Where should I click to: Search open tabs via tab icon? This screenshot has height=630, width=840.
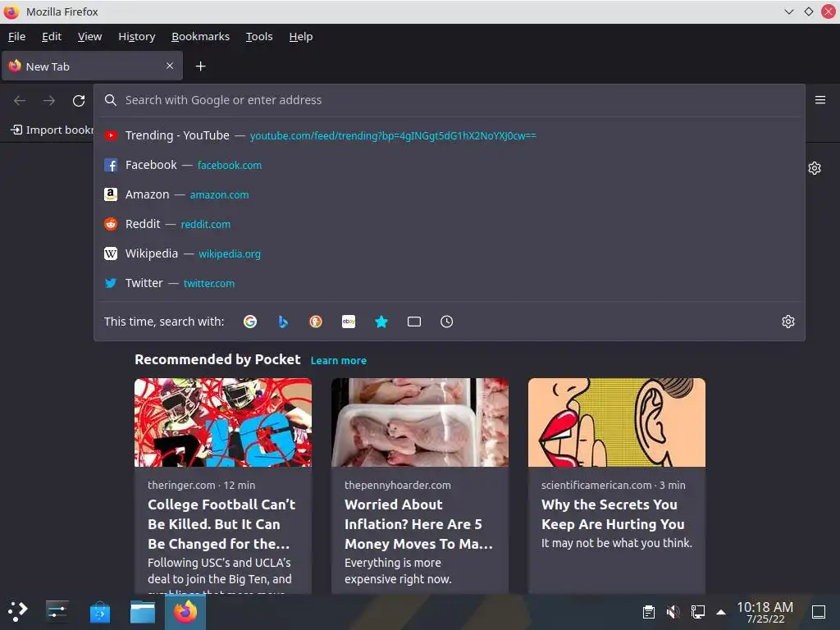coord(414,322)
